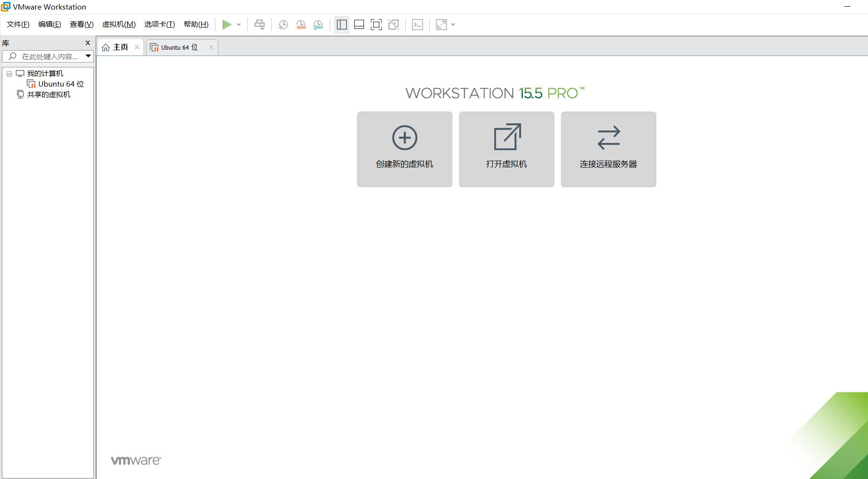
Task: Enter full screen mode icon
Action: pos(376,24)
